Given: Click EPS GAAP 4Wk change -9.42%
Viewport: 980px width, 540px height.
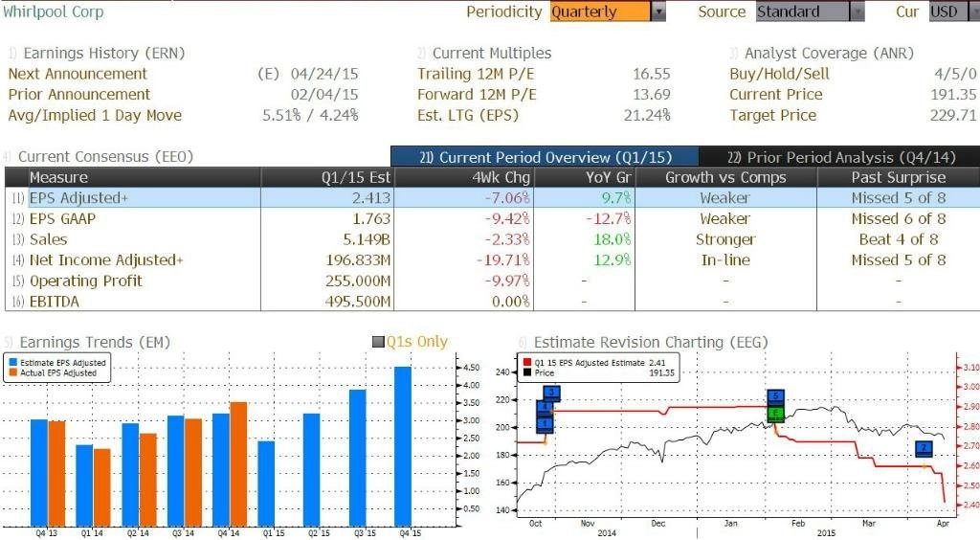Looking at the screenshot, I should coord(507,218).
